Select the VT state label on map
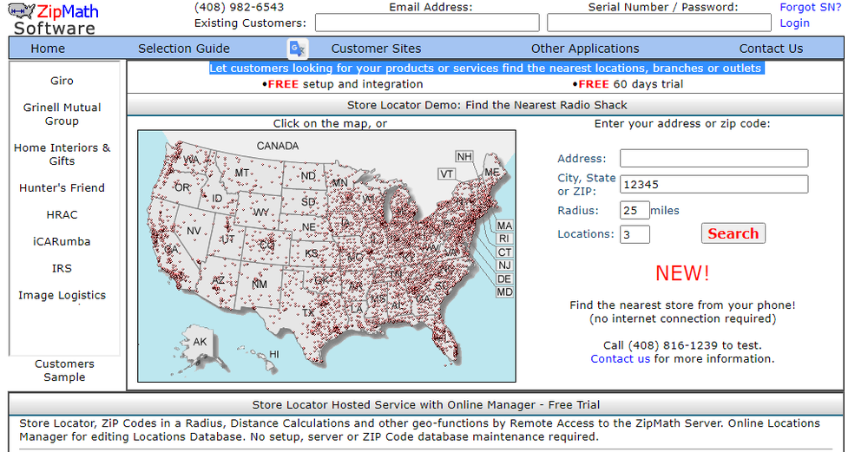 [446, 174]
